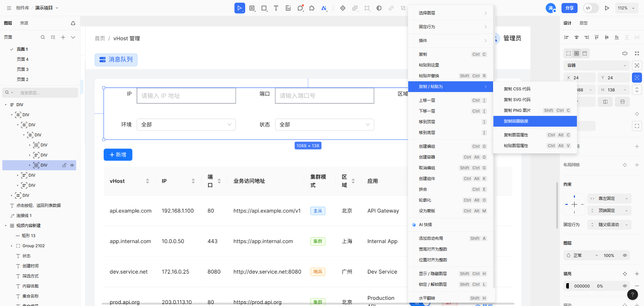This screenshot has height=306, width=644.
Task: Open the Pen tool with red dot badge
Action: point(300,8)
